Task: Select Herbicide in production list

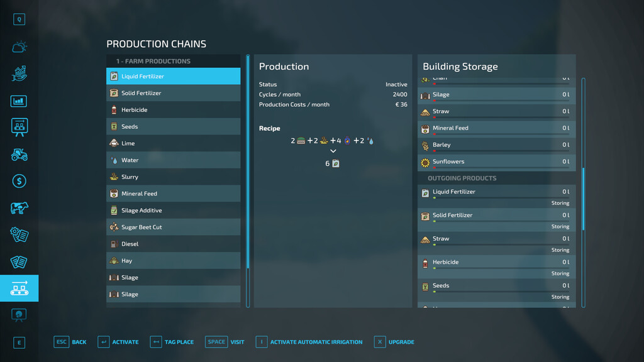Action: pyautogui.click(x=174, y=110)
